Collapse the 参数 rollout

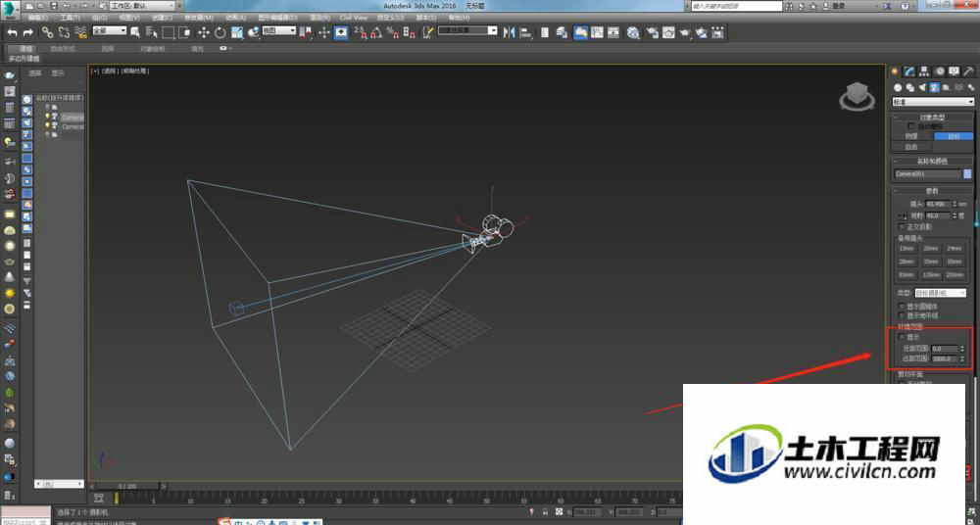[x=932, y=191]
